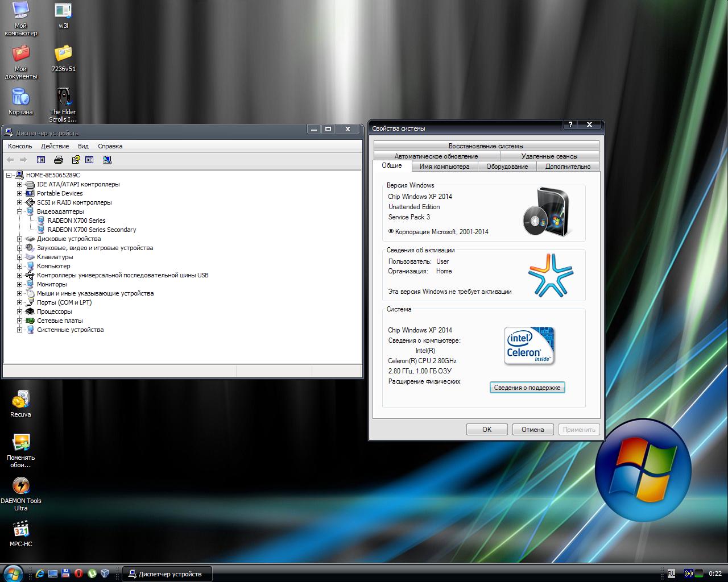
Task: Click the Show/Hide Console Tree icon
Action: point(41,160)
